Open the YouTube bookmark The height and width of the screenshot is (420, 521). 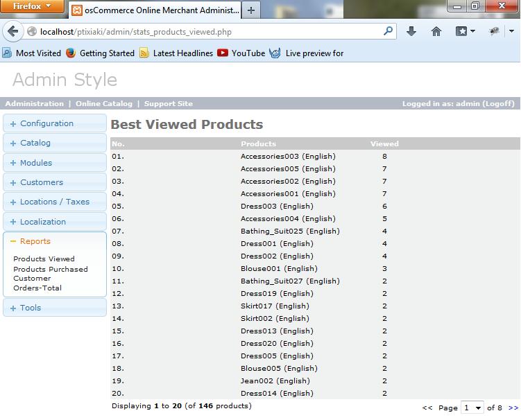click(x=241, y=53)
